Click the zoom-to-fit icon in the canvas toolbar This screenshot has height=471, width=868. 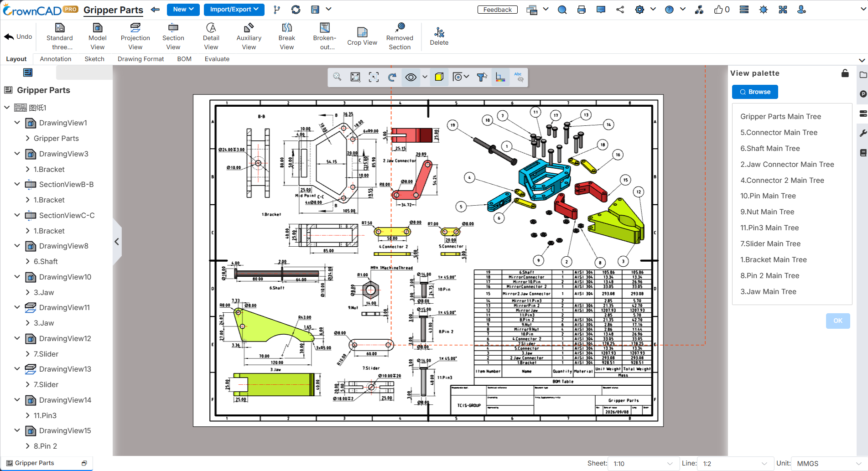(x=355, y=77)
